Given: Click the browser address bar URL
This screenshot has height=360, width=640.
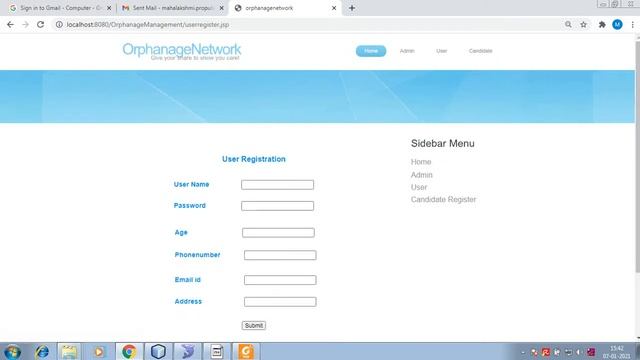Looking at the screenshot, I should click(x=148, y=24).
